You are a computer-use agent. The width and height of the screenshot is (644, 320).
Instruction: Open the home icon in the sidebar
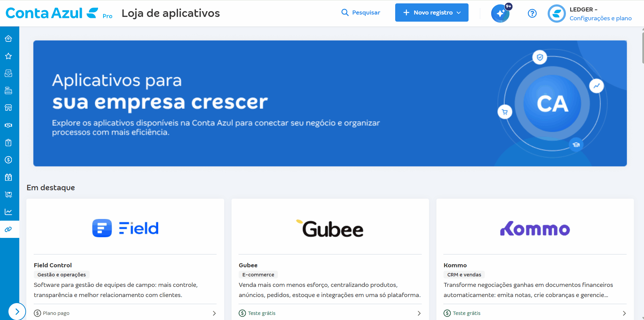tap(8, 39)
